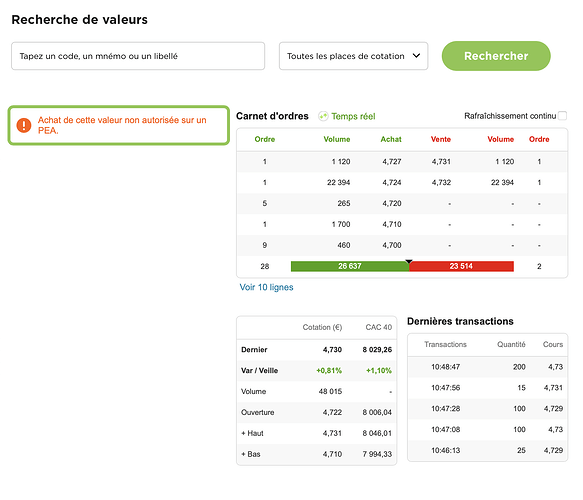
Task: Select the Vente column header
Action: [x=441, y=139]
